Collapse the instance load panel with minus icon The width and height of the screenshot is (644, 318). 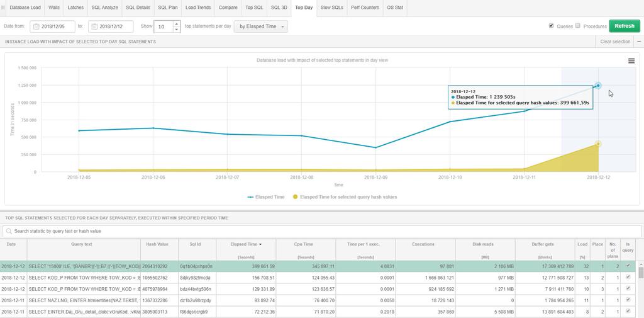639,42
